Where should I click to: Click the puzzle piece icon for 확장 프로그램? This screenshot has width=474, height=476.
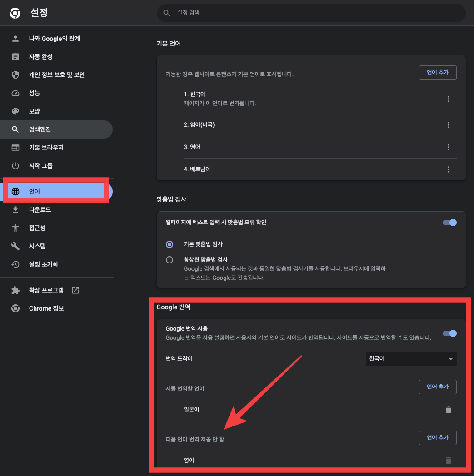[x=15, y=290]
